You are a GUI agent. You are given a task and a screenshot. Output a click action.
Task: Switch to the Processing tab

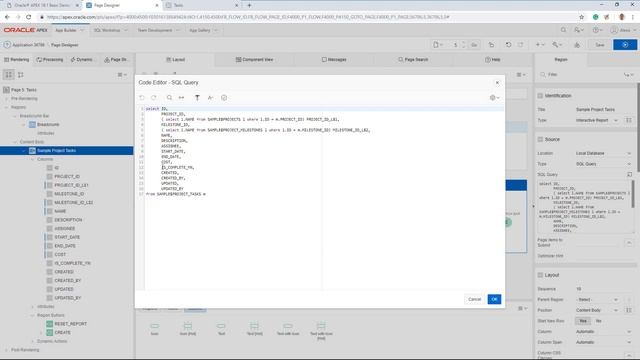50,60
